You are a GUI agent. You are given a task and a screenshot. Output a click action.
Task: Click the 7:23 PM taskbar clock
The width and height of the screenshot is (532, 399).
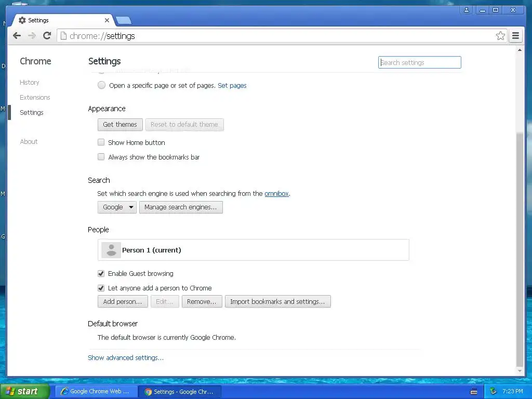click(x=513, y=392)
